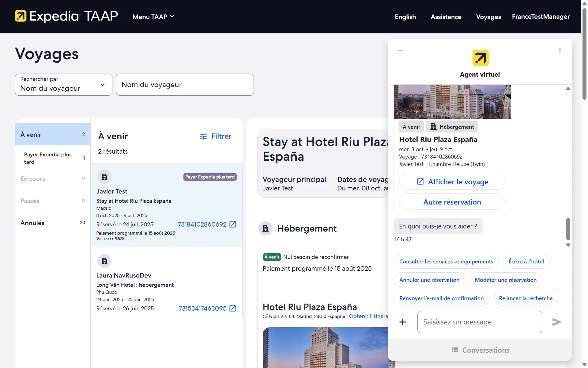Select the Payer Expedia plus tard filter
This screenshot has height=368, width=588.
(53, 158)
